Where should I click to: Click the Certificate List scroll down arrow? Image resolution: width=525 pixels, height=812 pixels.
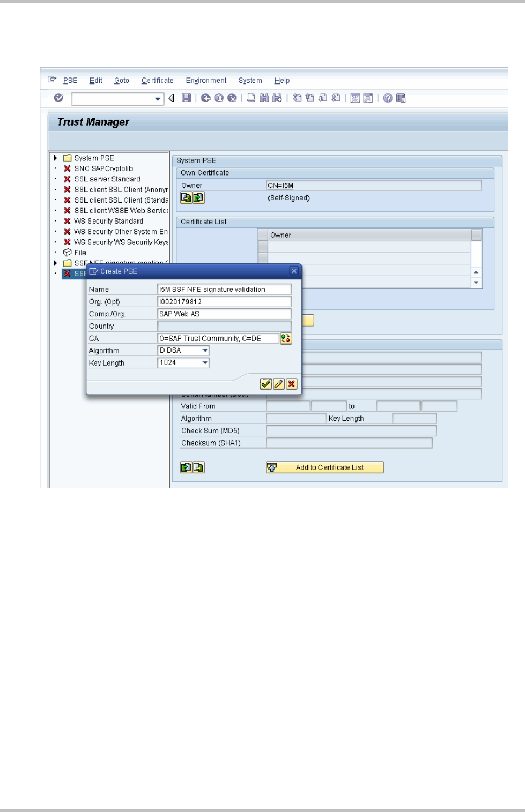click(x=476, y=282)
